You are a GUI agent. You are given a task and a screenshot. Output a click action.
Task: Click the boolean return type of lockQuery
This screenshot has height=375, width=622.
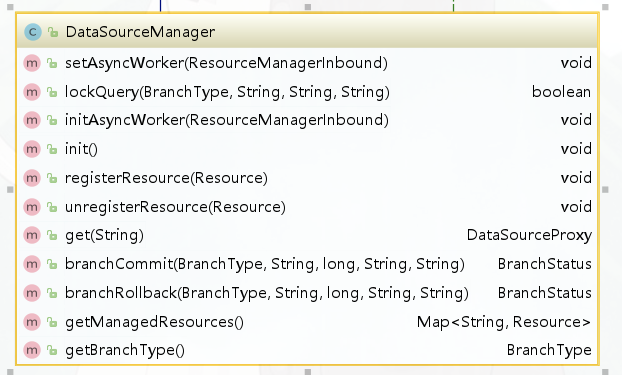[x=561, y=92]
